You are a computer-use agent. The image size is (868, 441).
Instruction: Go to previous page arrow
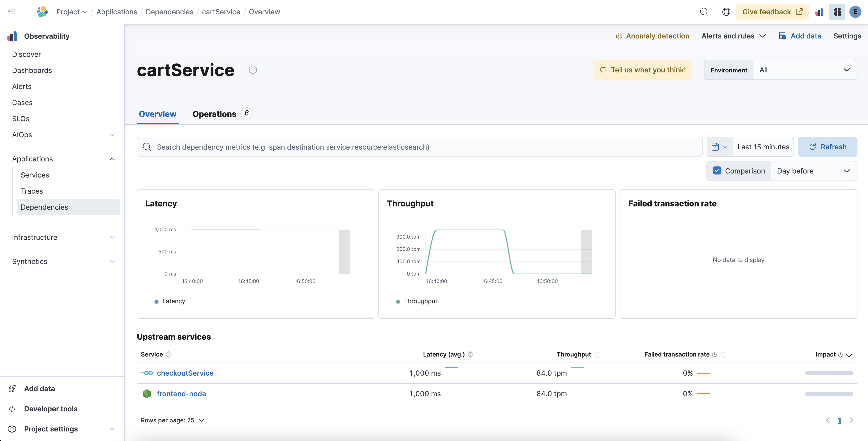(x=827, y=420)
